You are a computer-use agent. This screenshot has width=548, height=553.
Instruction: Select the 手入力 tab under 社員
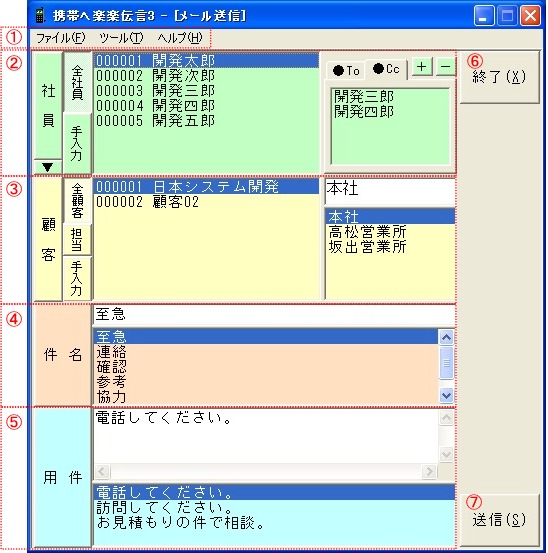[x=77, y=144]
